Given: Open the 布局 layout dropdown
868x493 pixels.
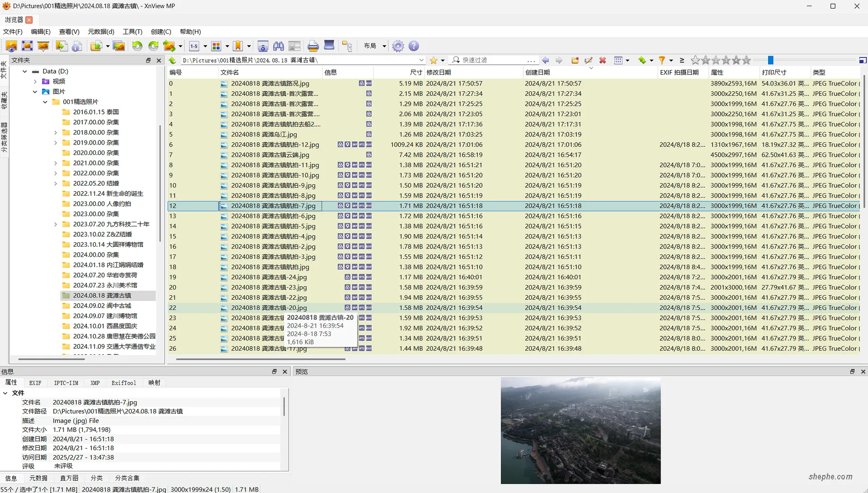Looking at the screenshot, I should tap(375, 46).
